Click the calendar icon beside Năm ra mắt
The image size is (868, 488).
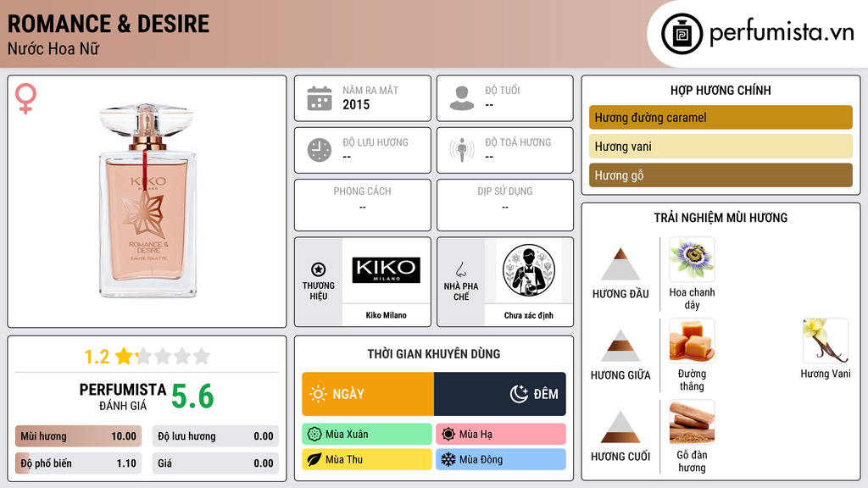pos(320,98)
